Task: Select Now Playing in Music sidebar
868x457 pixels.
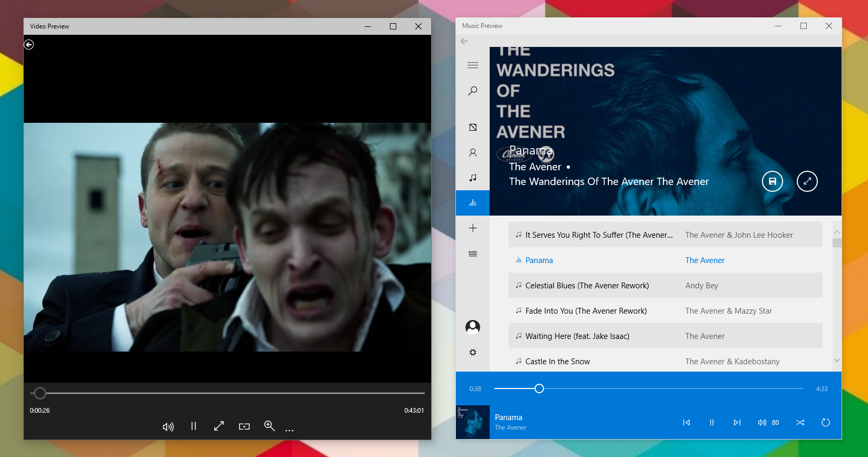Action: coord(473,203)
